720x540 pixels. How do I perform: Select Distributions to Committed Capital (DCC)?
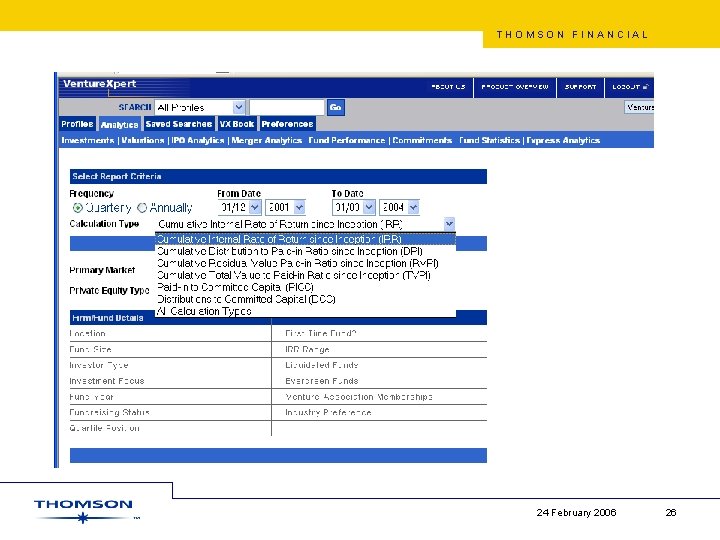coord(305,299)
